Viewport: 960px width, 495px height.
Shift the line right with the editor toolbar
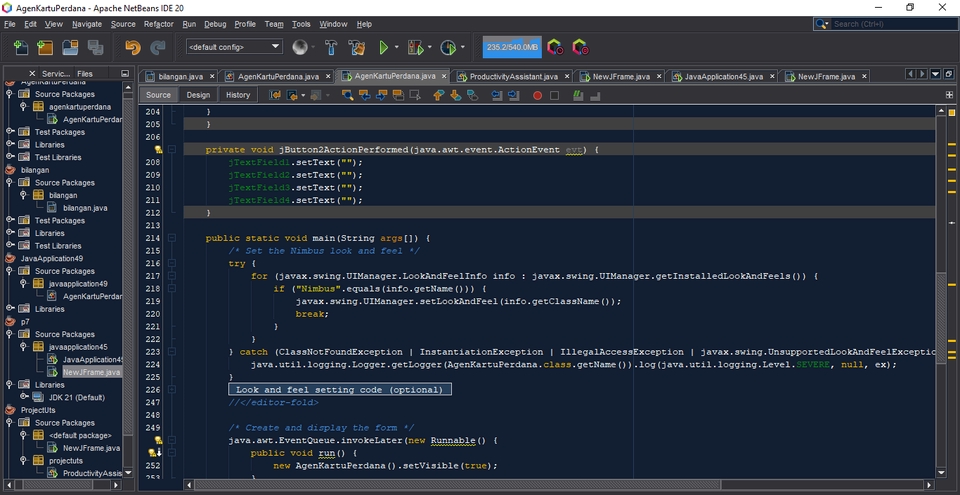pos(513,95)
